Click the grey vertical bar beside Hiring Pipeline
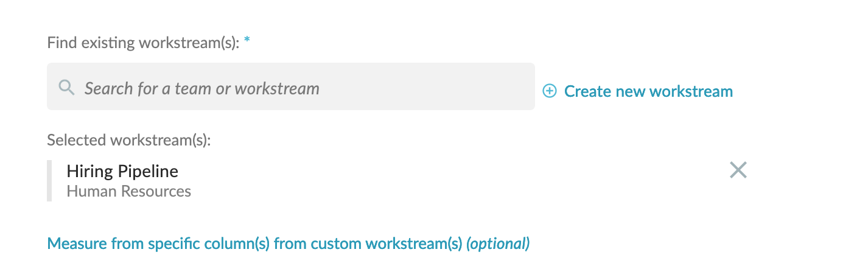The height and width of the screenshot is (280, 868). point(49,180)
